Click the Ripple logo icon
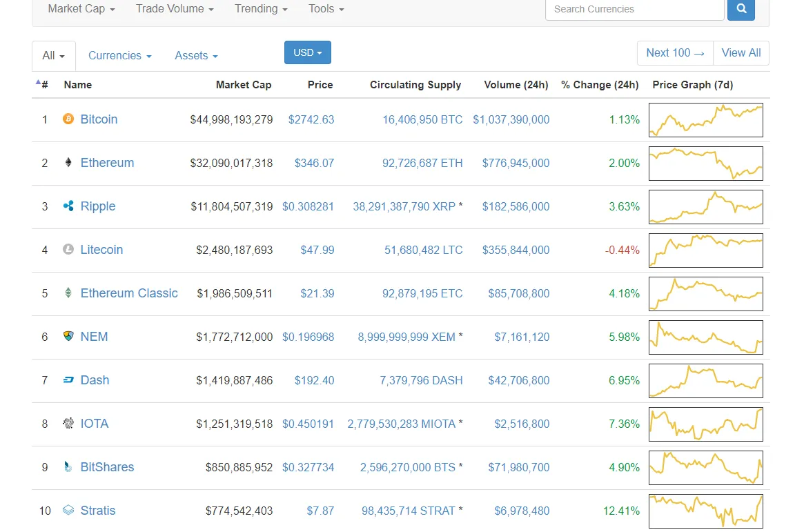The width and height of the screenshot is (804, 532). pyautogui.click(x=68, y=206)
